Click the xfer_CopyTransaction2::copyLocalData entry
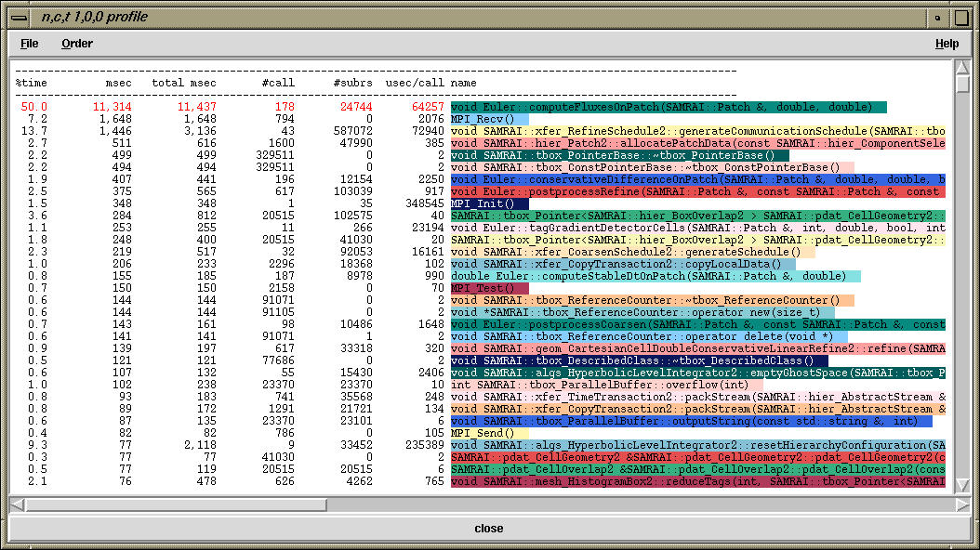This screenshot has height=550, width=980. point(622,264)
